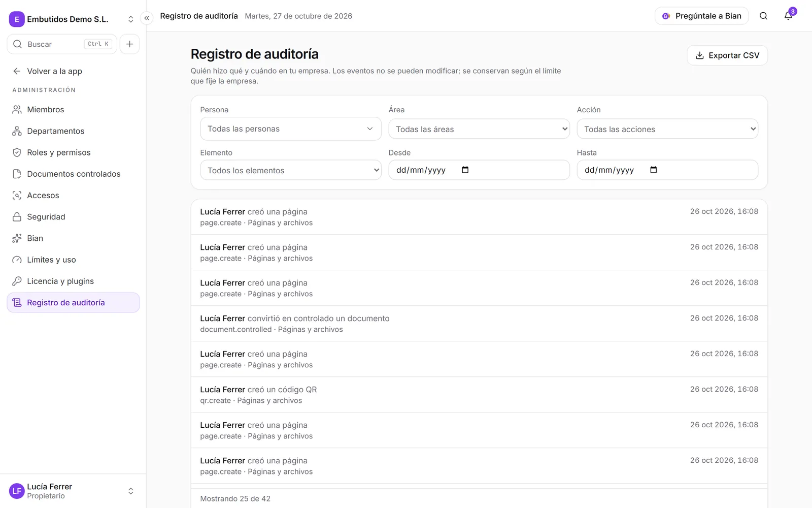The image size is (812, 508).
Task: Click the plus icon next to Buscar
Action: pos(130,44)
